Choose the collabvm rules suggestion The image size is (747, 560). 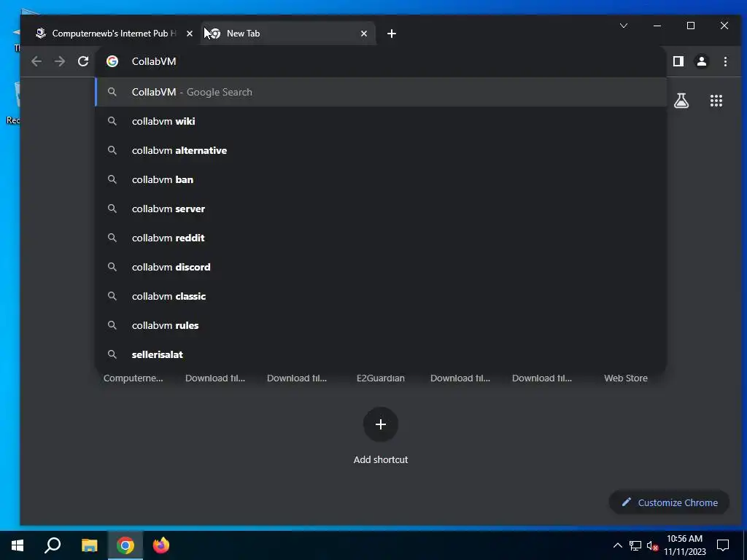(381, 325)
